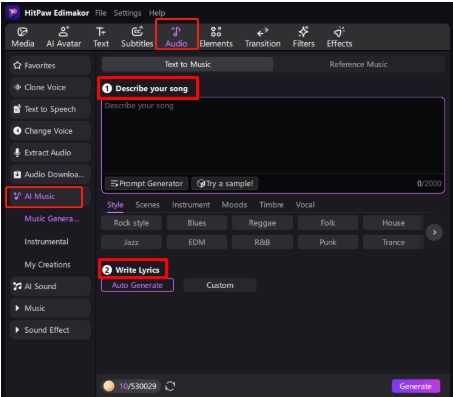The image size is (453, 397).
Task: Toggle the Reggae style tag
Action: click(x=262, y=223)
